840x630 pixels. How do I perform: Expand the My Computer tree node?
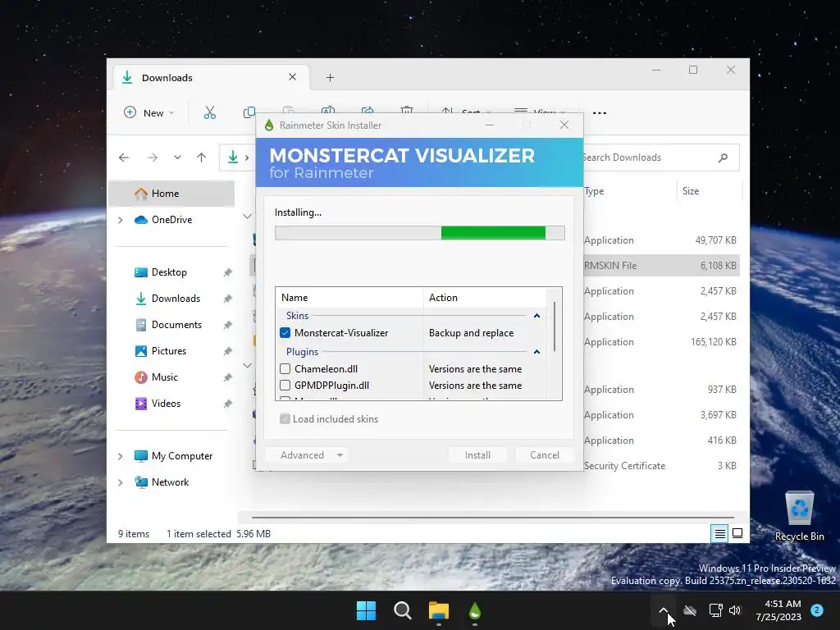121,456
